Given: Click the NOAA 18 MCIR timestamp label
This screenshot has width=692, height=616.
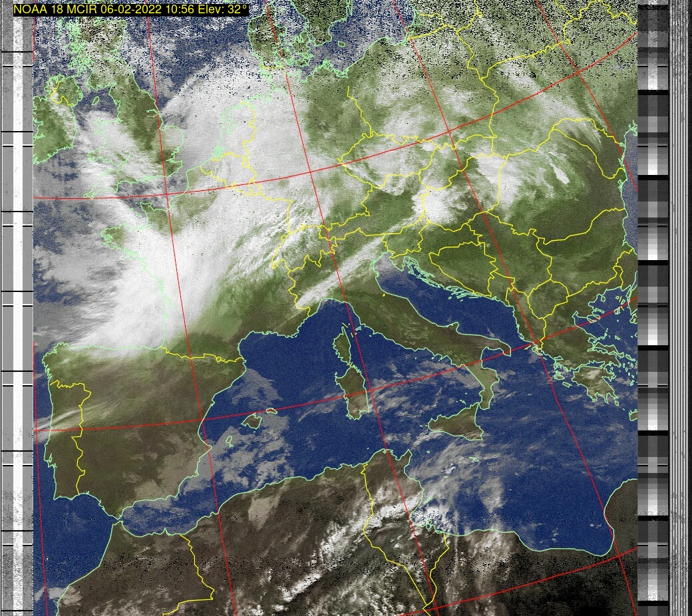Looking at the screenshot, I should tap(130, 10).
